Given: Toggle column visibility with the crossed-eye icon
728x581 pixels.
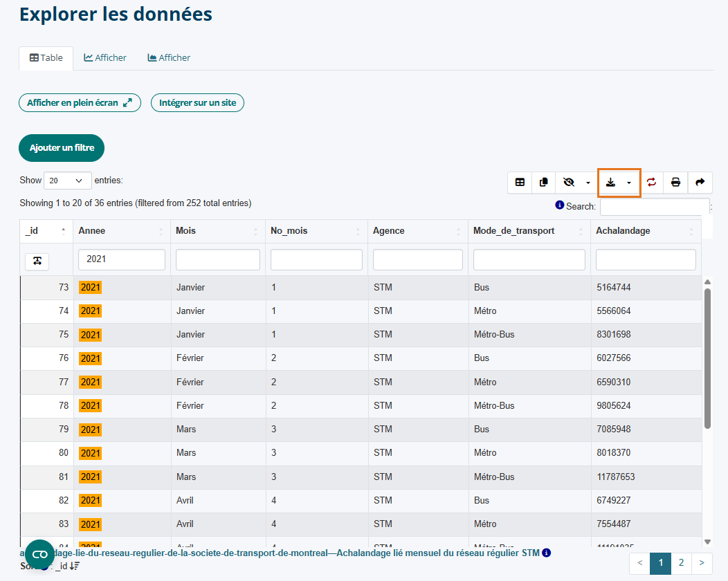Looking at the screenshot, I should coord(569,183).
